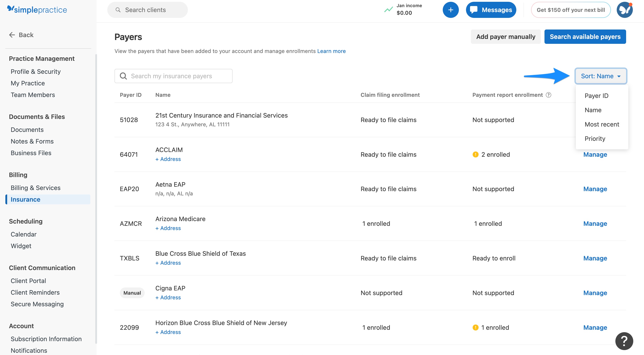Click the user avatar profile icon
Screen dimensions: 644x355
pyautogui.click(x=624, y=10)
